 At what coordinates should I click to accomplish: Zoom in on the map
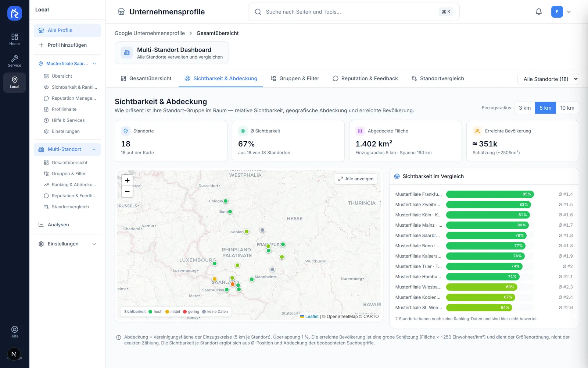(127, 180)
